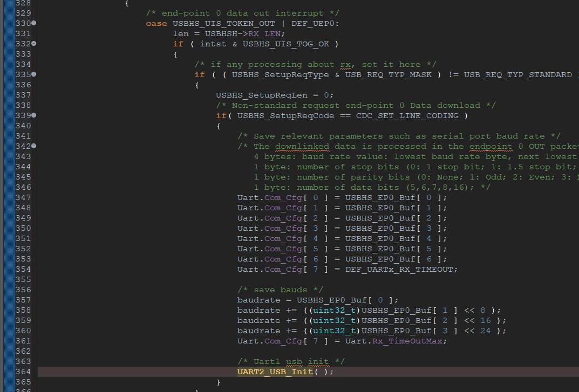The image size is (579, 392).
Task: Click the save bauds comment
Action: click(280, 290)
